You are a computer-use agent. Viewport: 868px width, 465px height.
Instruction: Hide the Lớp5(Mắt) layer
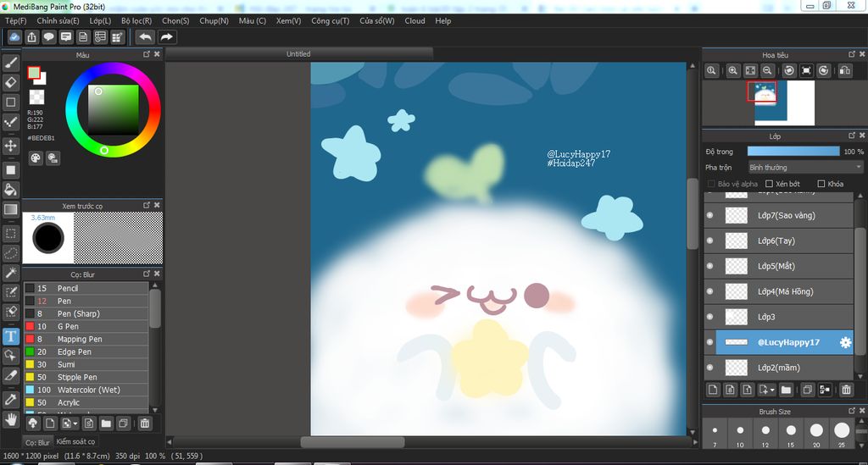tap(710, 266)
